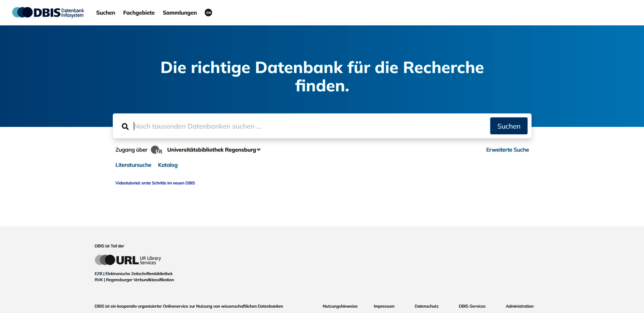Follow the Katalog link
644x313 pixels.
[x=168, y=165]
